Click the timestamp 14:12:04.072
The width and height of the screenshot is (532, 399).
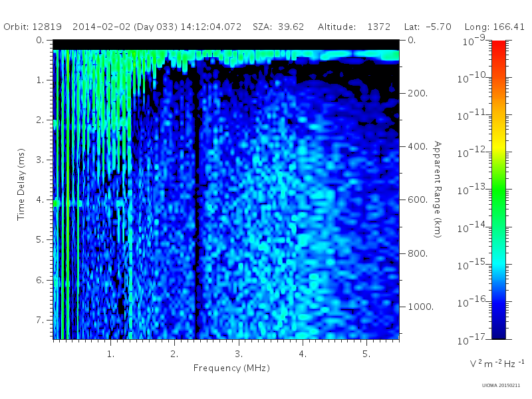pyautogui.click(x=211, y=27)
